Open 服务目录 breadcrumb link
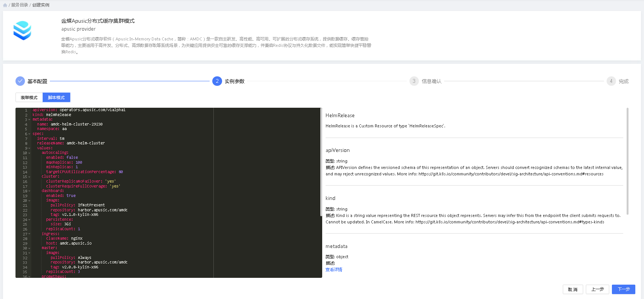The height and width of the screenshot is (299, 644). [20, 5]
